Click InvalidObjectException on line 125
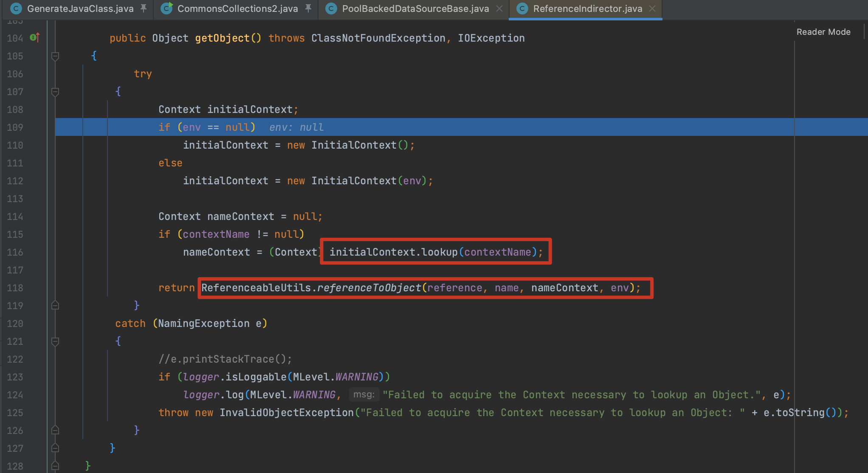The image size is (868, 473). click(287, 413)
